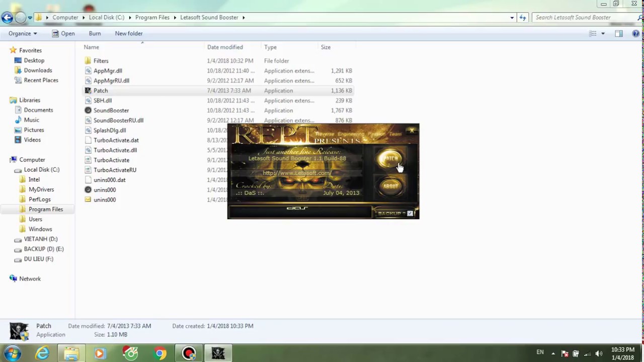Select the AppMgr.dll file icon
Image resolution: width=644 pixels, height=362 pixels.
88,71
